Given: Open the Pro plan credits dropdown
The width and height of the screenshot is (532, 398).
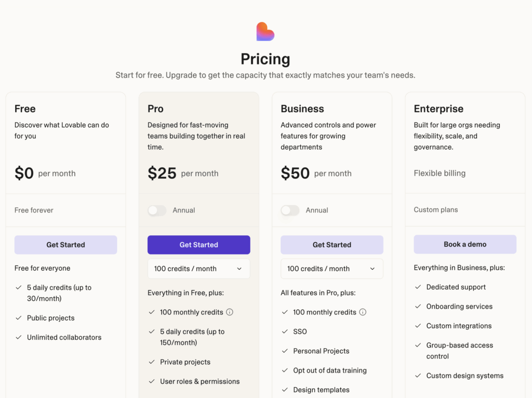Looking at the screenshot, I should tap(198, 269).
